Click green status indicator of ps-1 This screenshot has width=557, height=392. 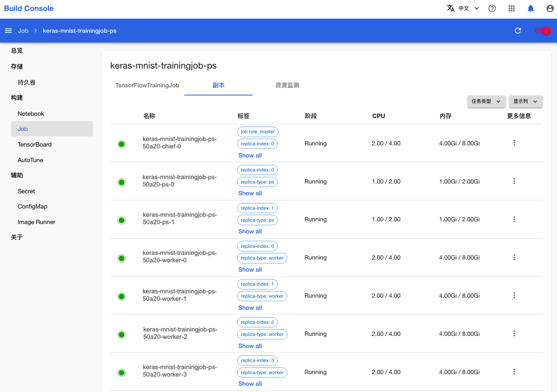(x=122, y=221)
